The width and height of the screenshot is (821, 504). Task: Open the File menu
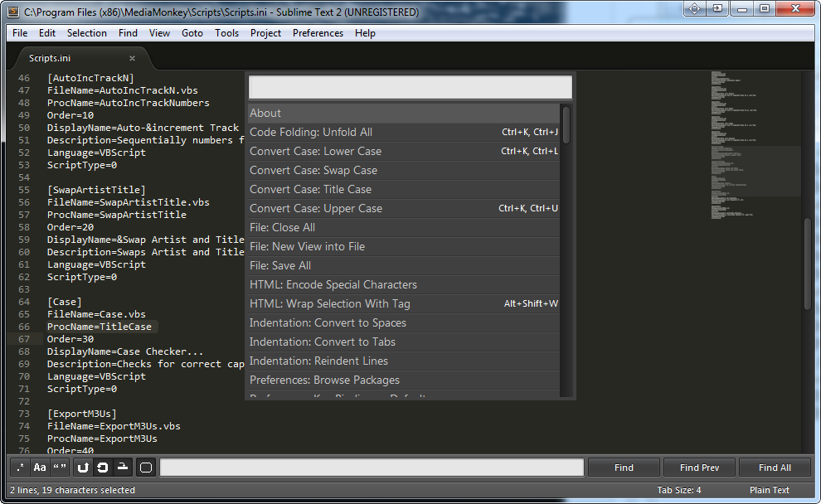(20, 33)
